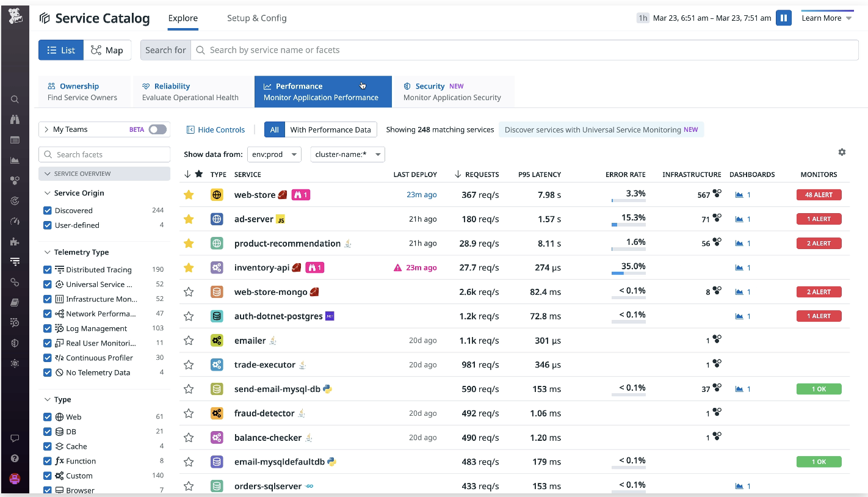The height and width of the screenshot is (497, 868).
Task: Click the web-store error rate bar
Action: click(628, 200)
